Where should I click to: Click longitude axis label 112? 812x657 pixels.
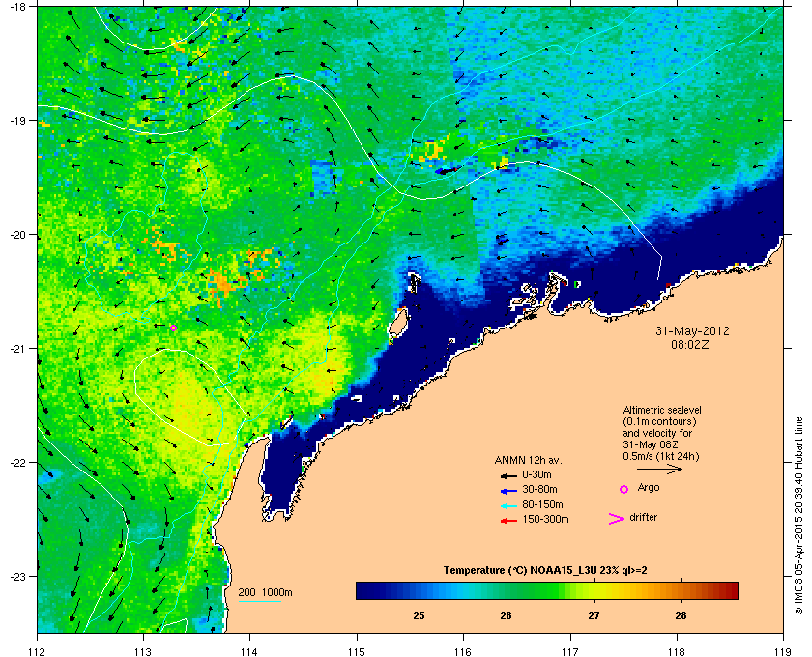click(38, 652)
